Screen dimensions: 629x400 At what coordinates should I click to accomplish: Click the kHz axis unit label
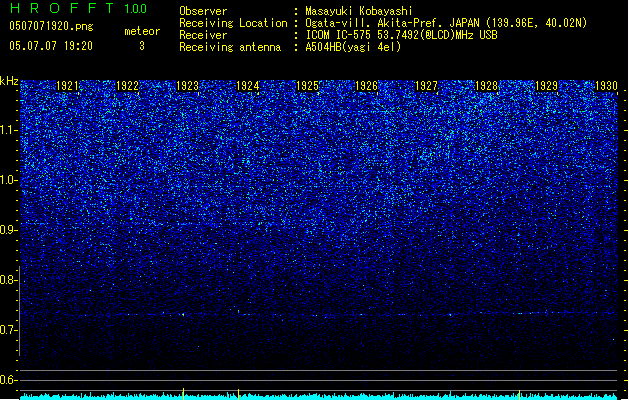[9, 81]
